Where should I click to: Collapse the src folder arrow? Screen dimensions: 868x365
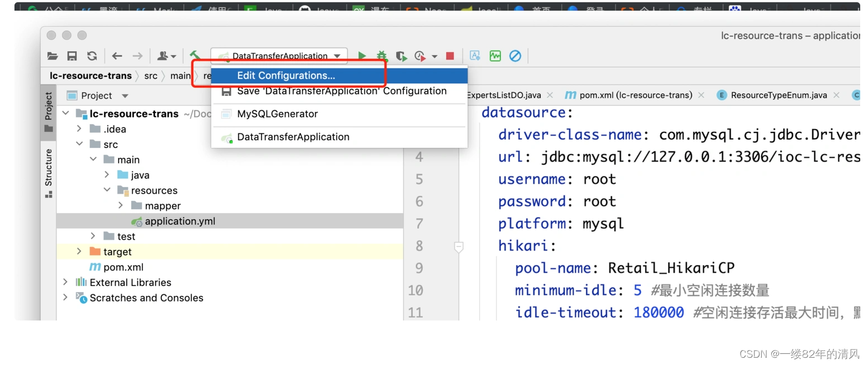(80, 144)
